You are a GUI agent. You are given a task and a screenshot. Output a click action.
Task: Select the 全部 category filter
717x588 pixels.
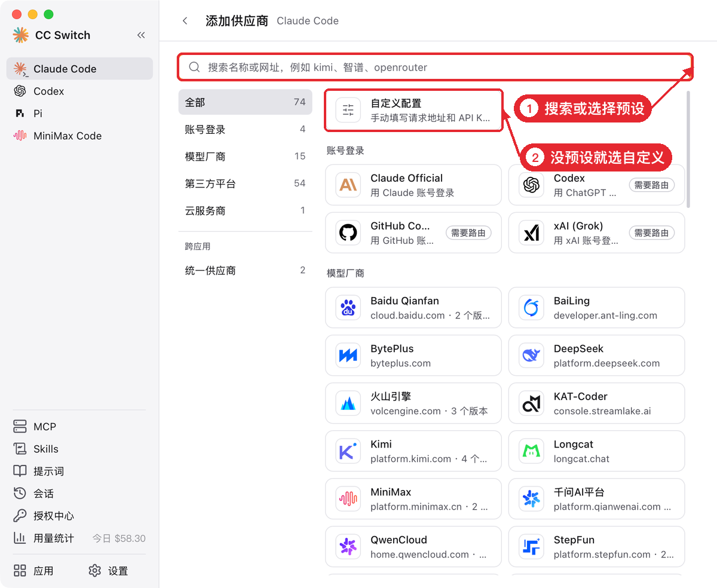click(x=245, y=102)
